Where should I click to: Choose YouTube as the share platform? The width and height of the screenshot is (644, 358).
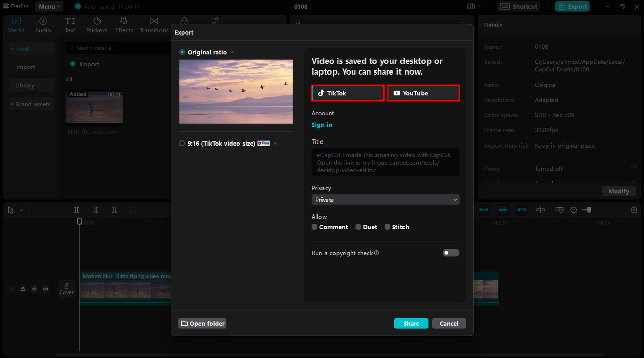coord(423,93)
